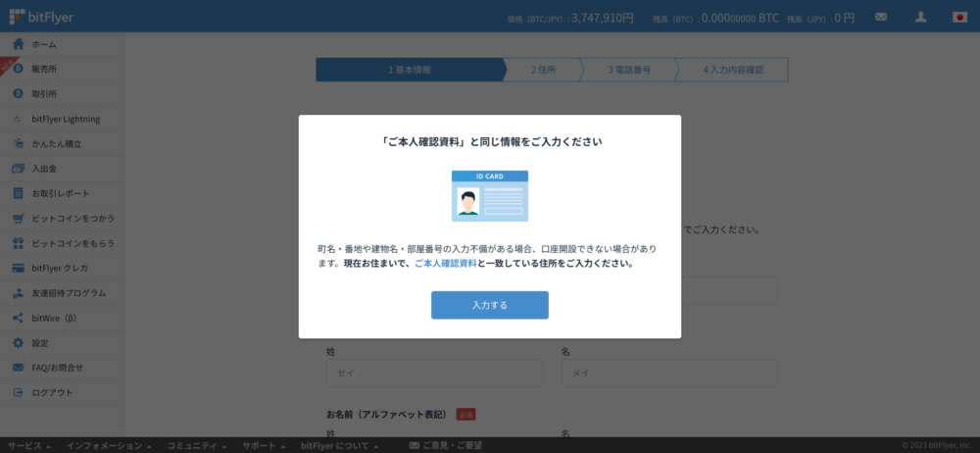The image size is (980, 453).
Task: Select the 2 住所 step tab
Action: coord(543,70)
